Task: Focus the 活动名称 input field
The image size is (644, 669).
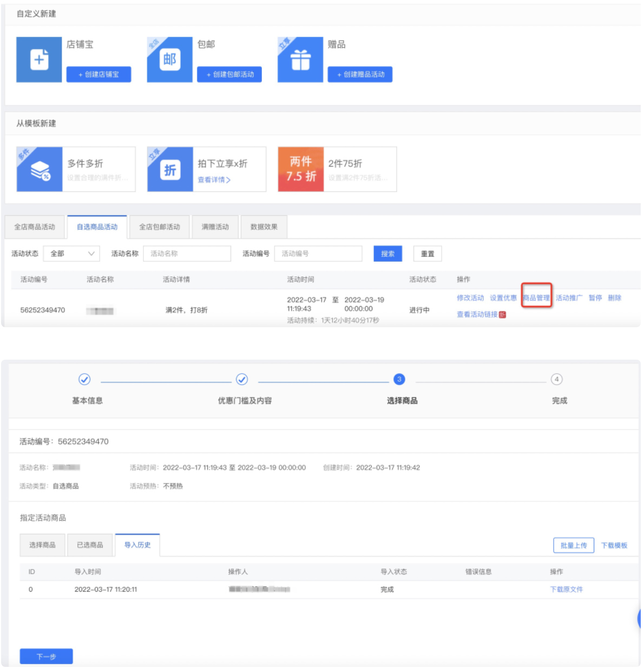Action: click(187, 254)
